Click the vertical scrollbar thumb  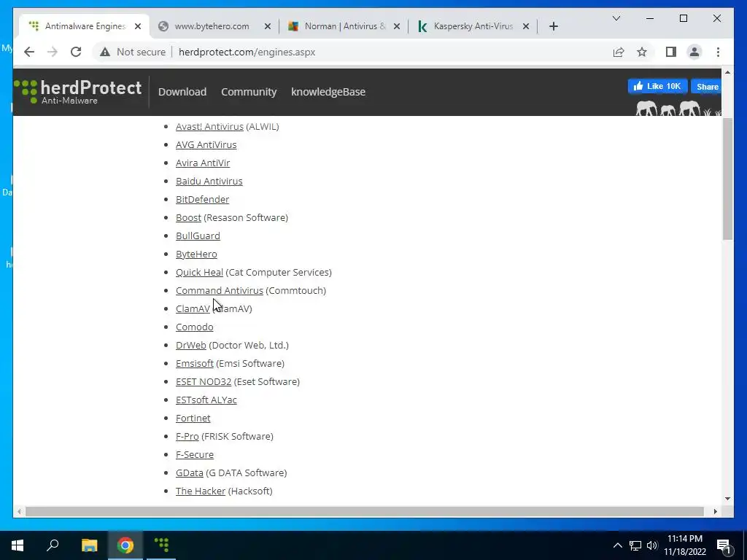(727, 179)
